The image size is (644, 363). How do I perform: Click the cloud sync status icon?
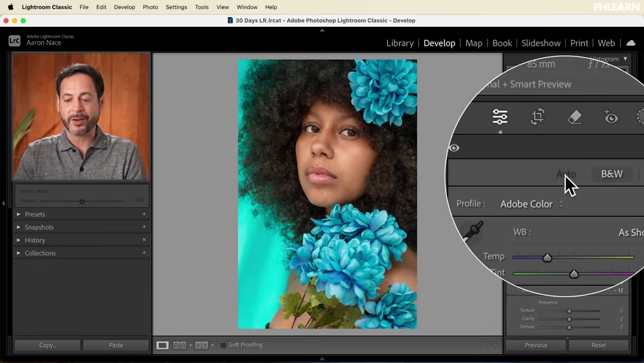(x=631, y=43)
